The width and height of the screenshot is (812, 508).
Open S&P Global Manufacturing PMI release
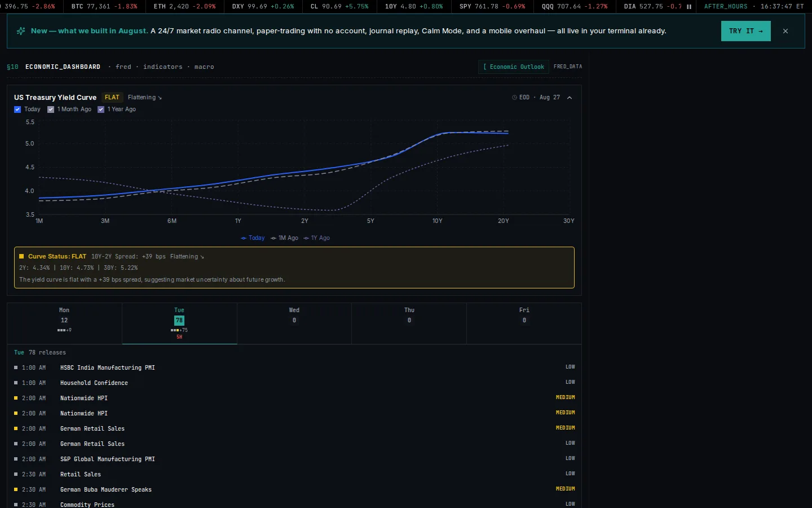tap(294, 459)
